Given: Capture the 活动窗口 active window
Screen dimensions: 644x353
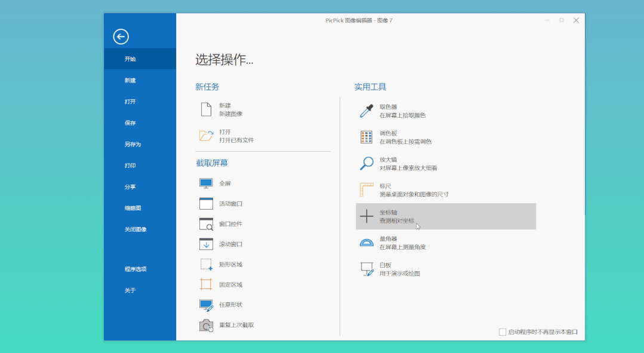Looking at the screenshot, I should tap(229, 203).
